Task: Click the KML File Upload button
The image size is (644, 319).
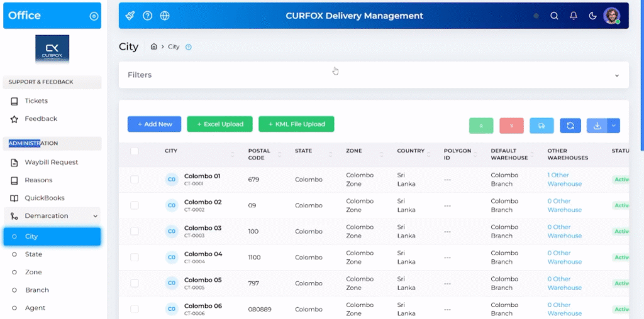Action: (296, 124)
